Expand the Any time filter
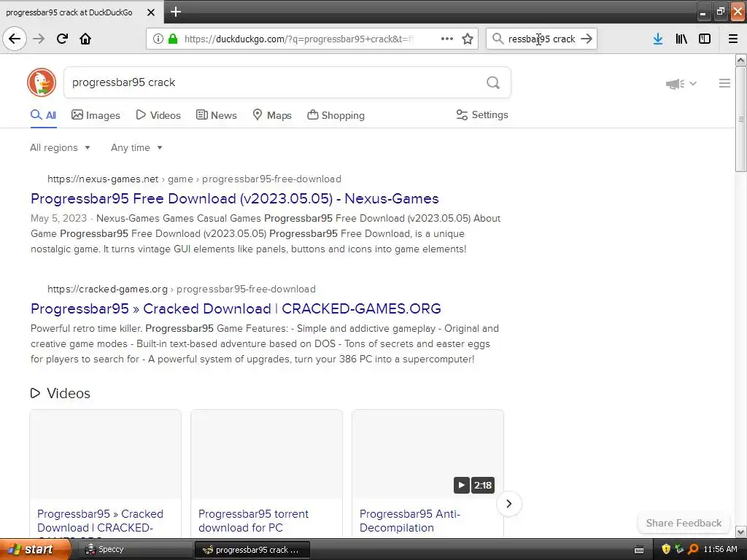The image size is (747, 560). coord(136,147)
